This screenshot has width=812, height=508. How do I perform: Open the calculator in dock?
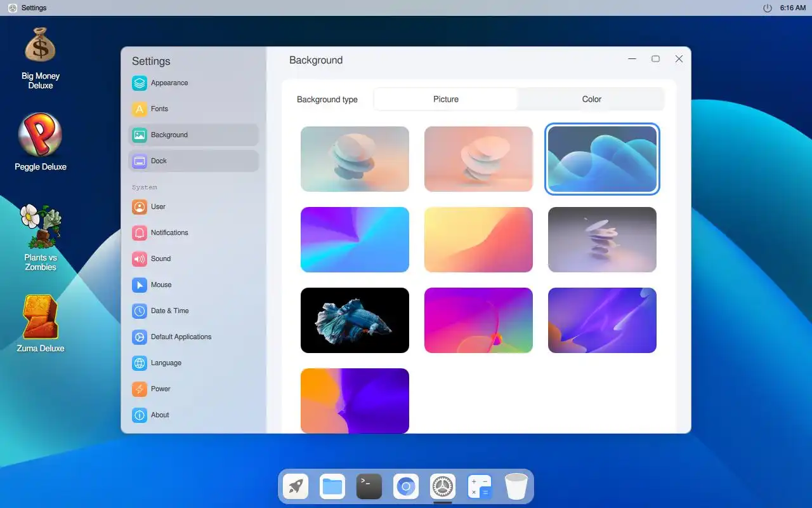480,487
